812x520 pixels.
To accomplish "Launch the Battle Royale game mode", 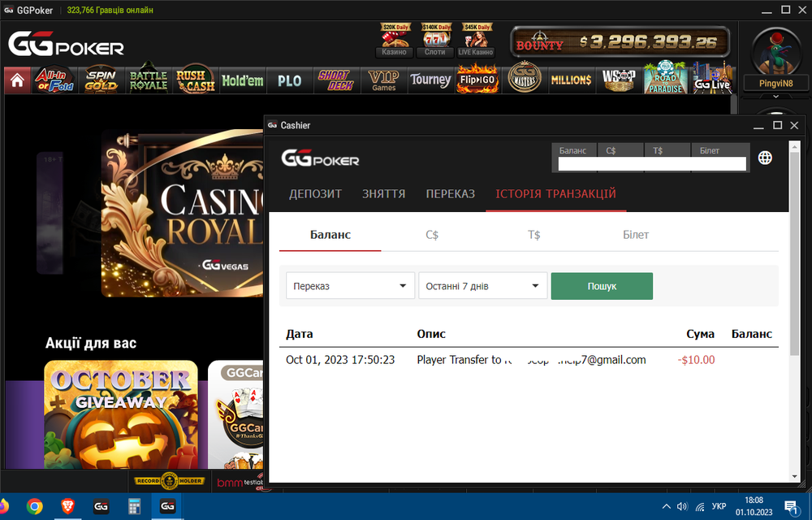I will click(148, 80).
